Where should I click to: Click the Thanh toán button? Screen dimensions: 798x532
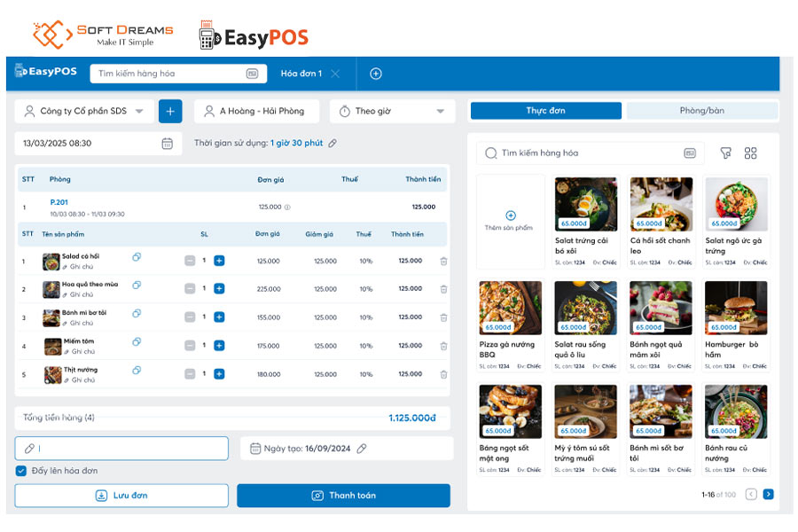tap(343, 496)
